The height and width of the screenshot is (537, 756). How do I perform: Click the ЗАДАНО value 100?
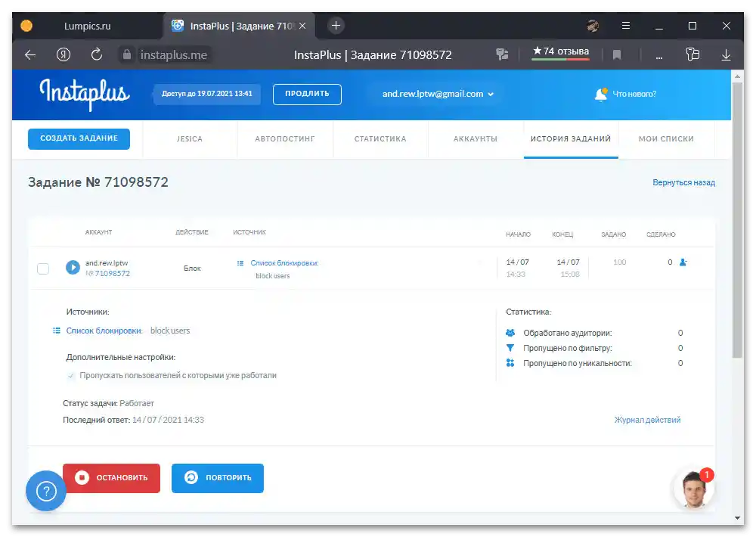pos(620,262)
